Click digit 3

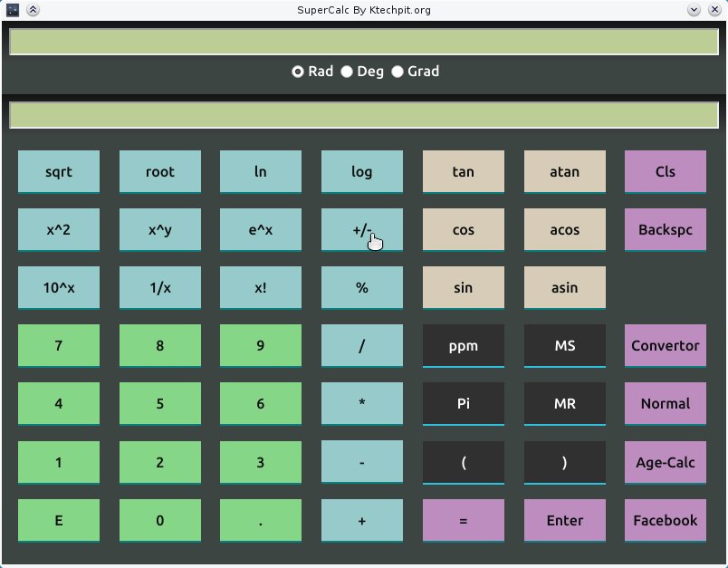[261, 463]
